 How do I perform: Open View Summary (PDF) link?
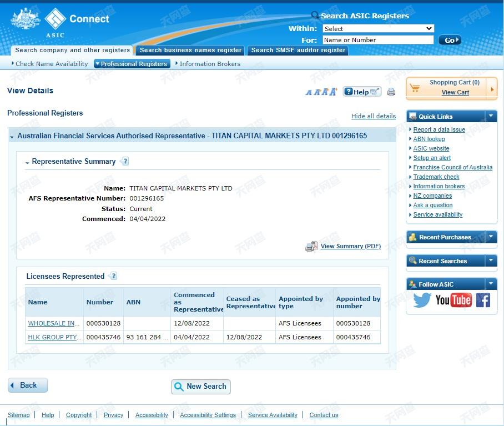[x=351, y=246]
